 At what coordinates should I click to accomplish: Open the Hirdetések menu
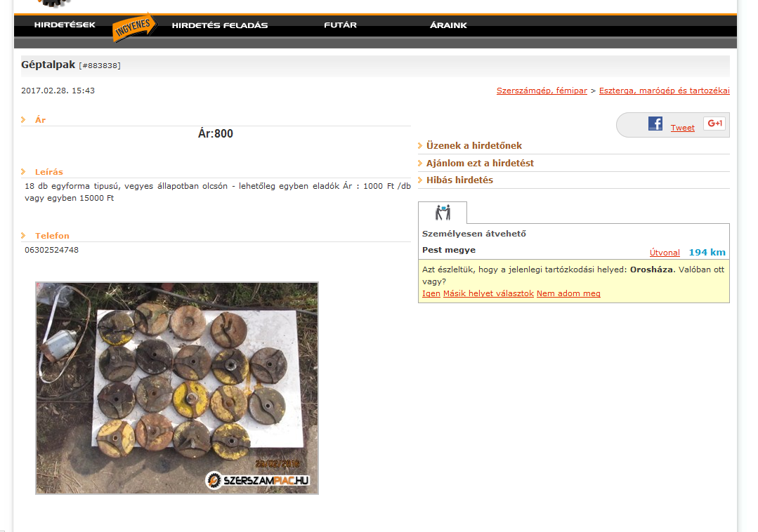tap(65, 25)
